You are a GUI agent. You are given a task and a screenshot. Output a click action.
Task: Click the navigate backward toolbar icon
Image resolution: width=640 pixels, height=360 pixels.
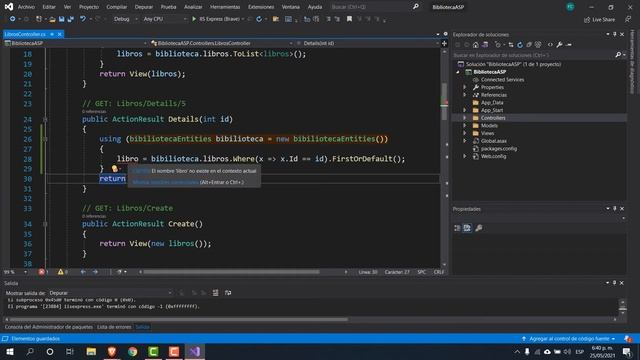(13, 19)
